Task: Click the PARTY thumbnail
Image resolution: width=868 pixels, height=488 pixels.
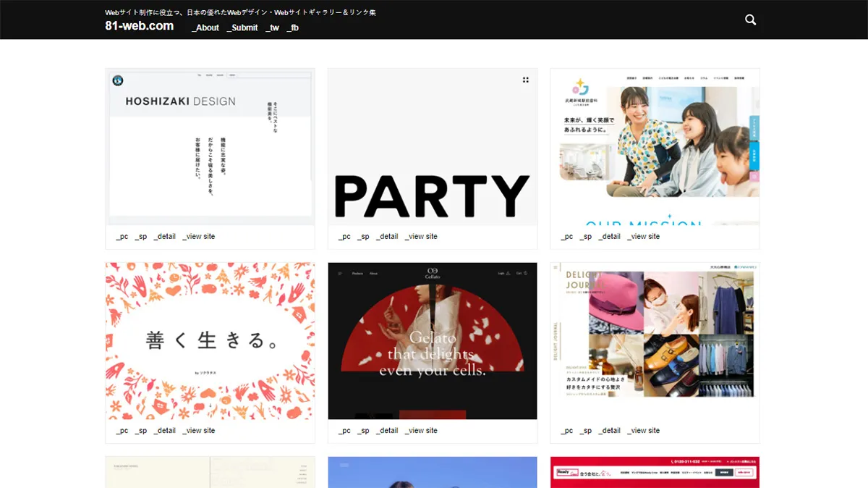Action: pos(432,145)
